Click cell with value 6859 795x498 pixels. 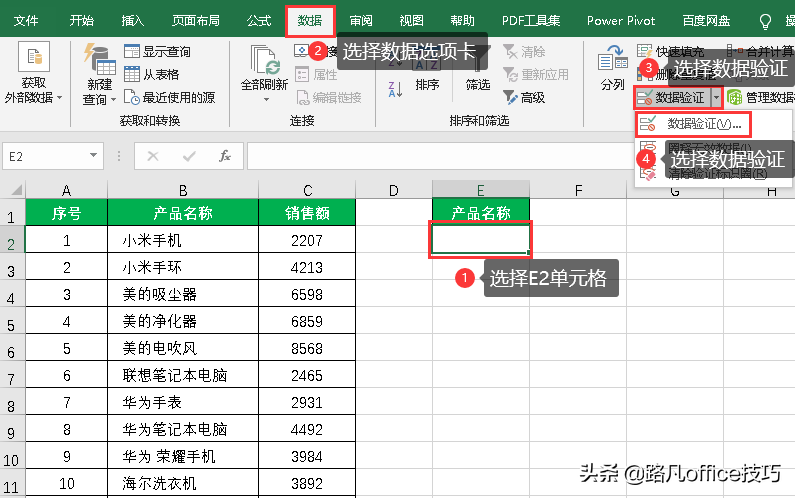(307, 321)
